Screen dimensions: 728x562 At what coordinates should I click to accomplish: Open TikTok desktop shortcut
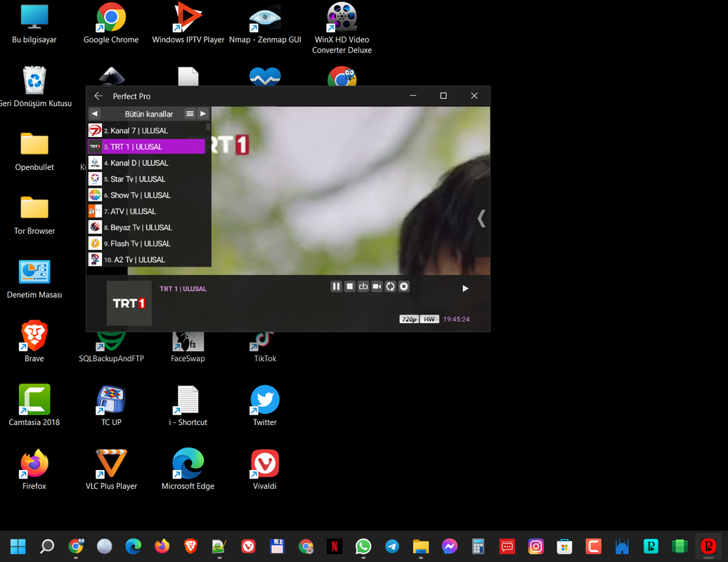pos(265,347)
